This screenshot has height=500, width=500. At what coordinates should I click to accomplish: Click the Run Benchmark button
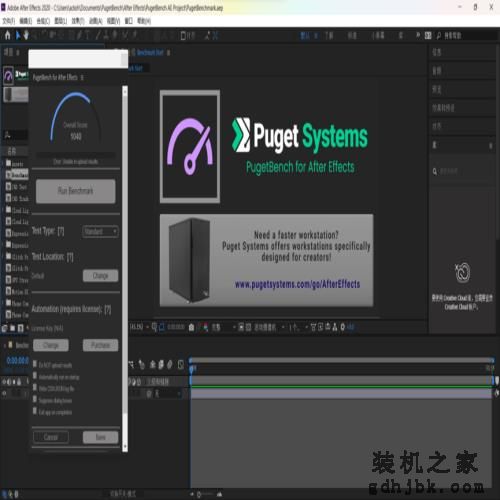tap(76, 191)
